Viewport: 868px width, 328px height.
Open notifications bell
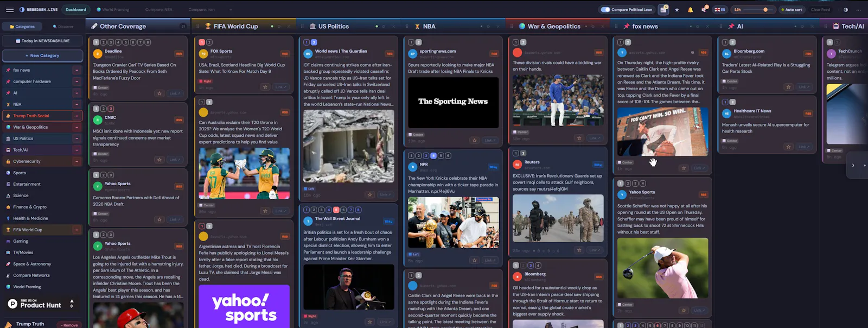pyautogui.click(x=690, y=10)
